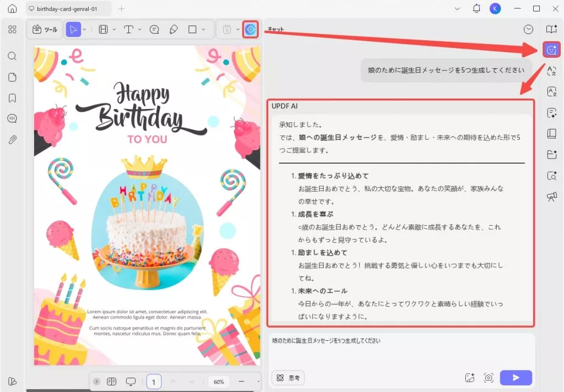Screen dimensions: 564x392
Task: Click the AI chat icon in right sidebar
Action: pos(551,50)
